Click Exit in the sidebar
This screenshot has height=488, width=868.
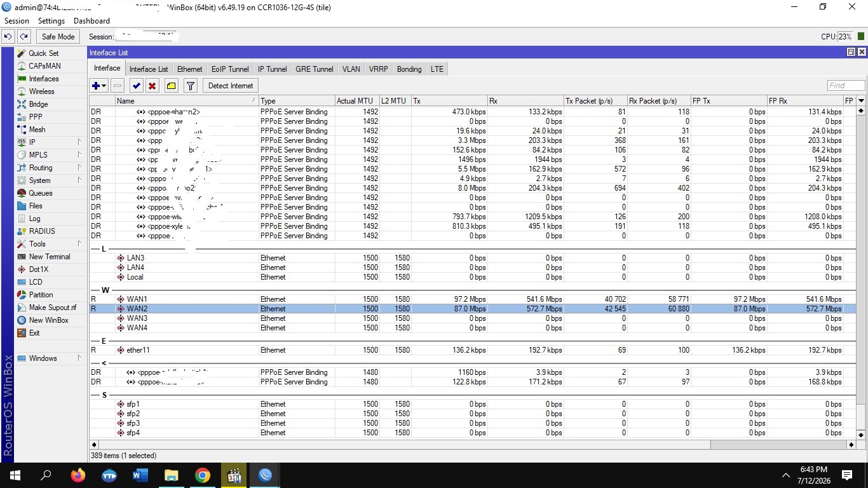[34, 333]
